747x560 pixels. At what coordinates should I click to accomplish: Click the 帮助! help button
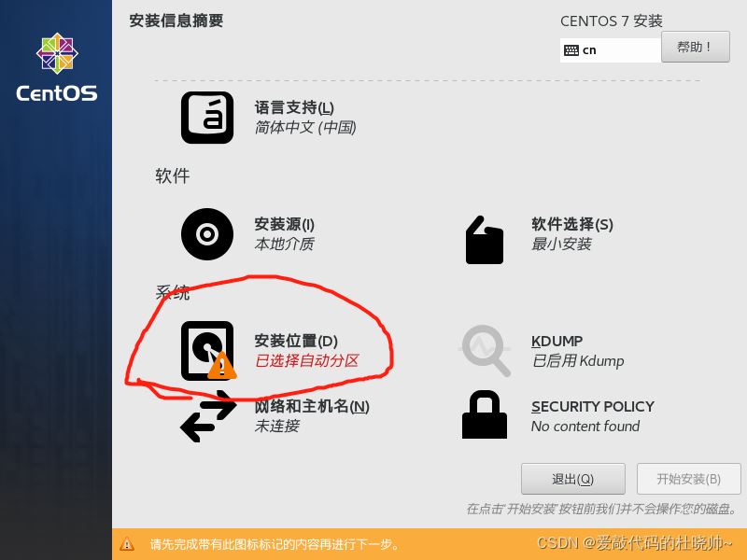(695, 47)
